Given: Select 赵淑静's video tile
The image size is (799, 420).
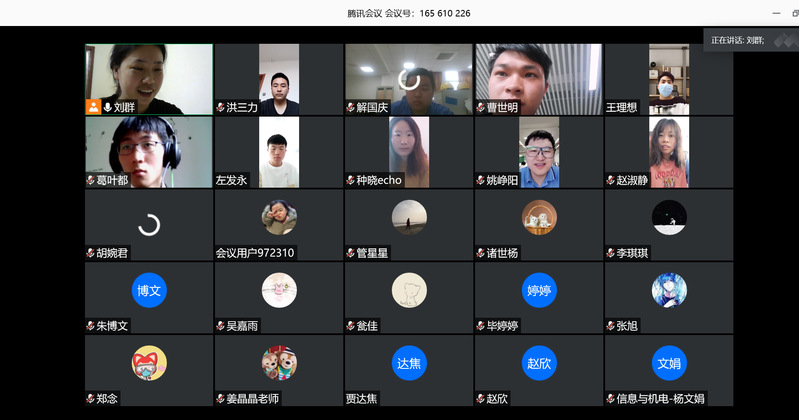Looking at the screenshot, I should (668, 150).
